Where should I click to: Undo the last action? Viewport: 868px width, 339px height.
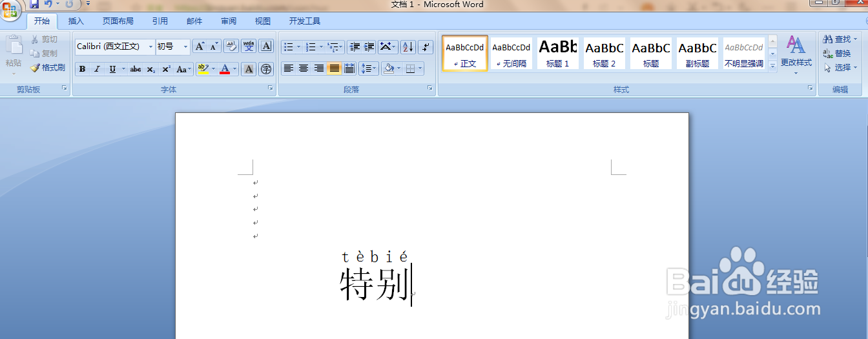[x=48, y=5]
